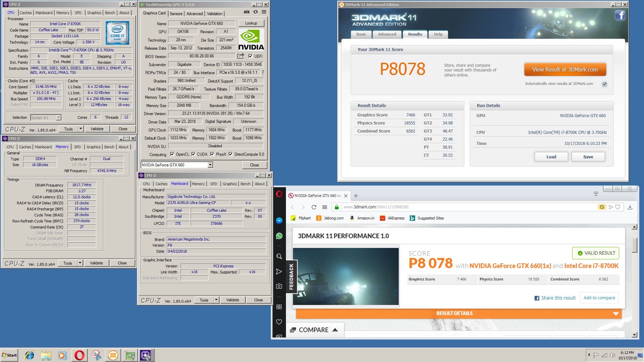Click Add to compare button
The height and width of the screenshot is (362, 644).
click(x=599, y=298)
